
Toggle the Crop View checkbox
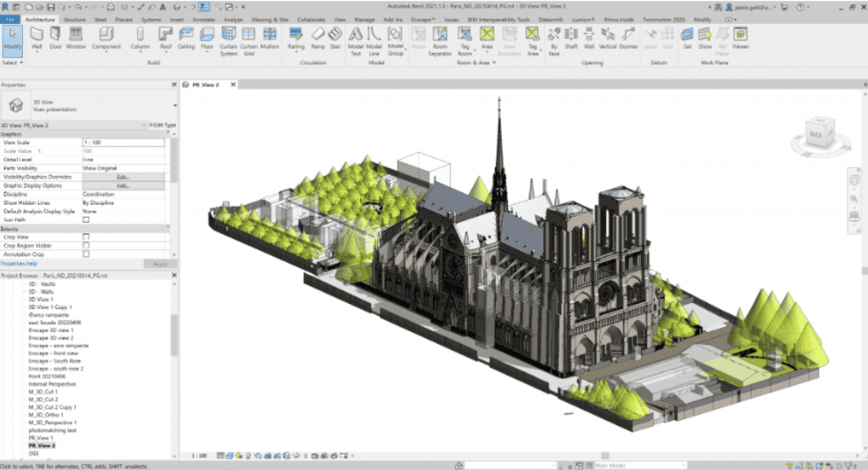tap(86, 236)
